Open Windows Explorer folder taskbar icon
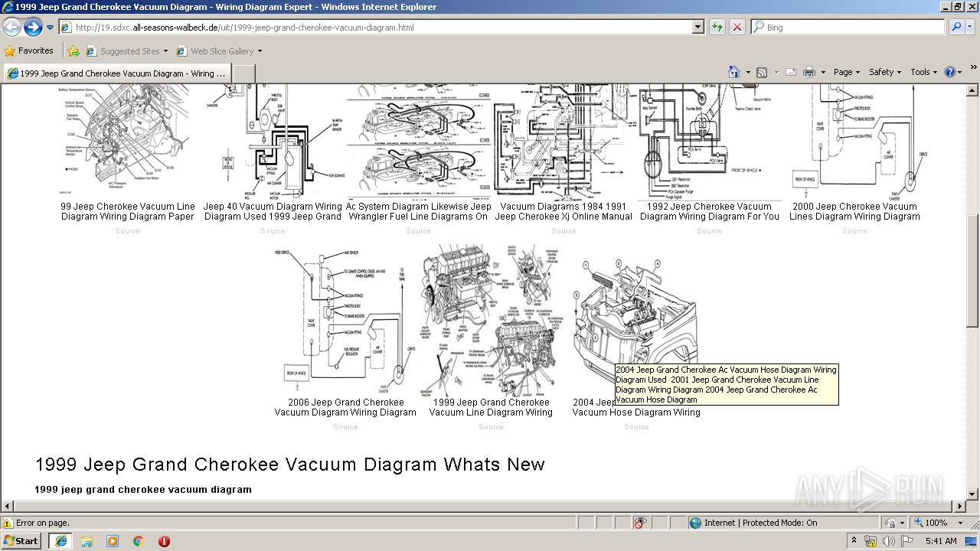This screenshot has width=980, height=551. coord(87,541)
